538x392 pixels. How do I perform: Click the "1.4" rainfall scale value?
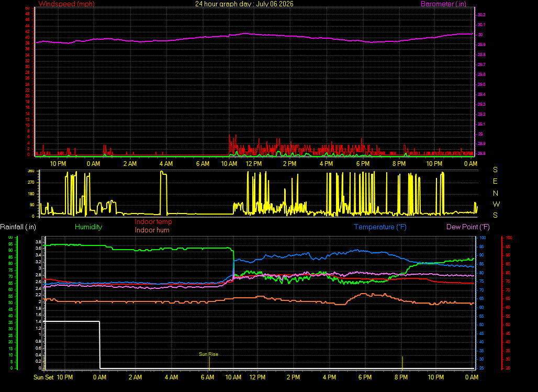38,322
